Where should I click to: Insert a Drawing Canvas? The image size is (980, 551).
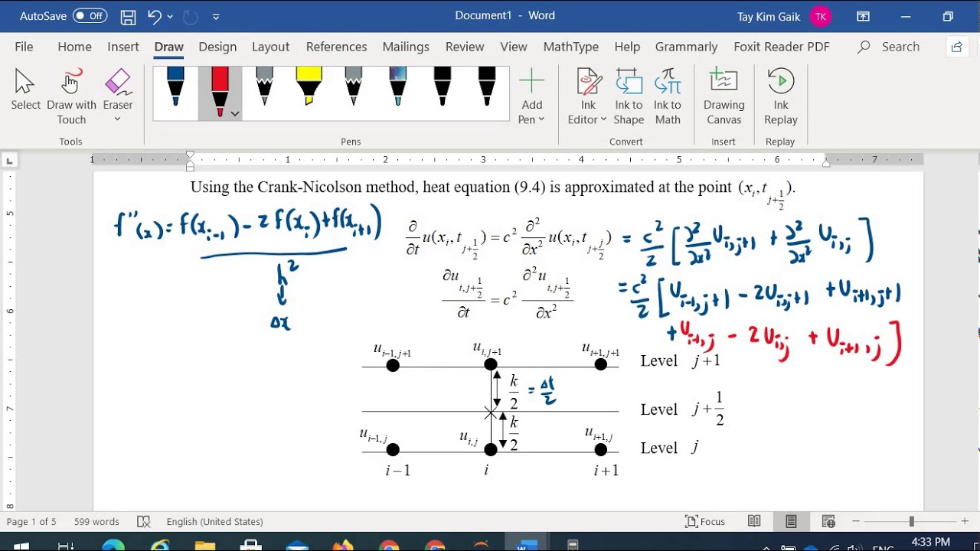click(x=724, y=96)
